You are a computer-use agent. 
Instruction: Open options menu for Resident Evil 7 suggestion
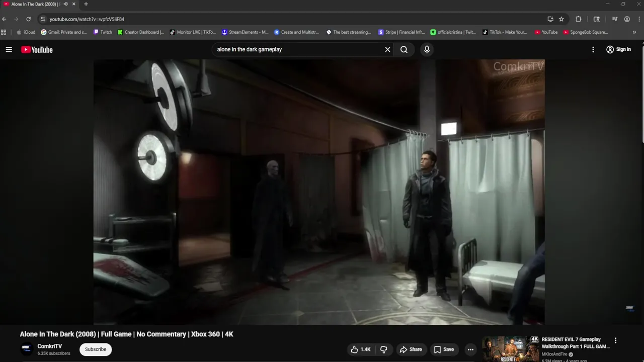click(615, 340)
